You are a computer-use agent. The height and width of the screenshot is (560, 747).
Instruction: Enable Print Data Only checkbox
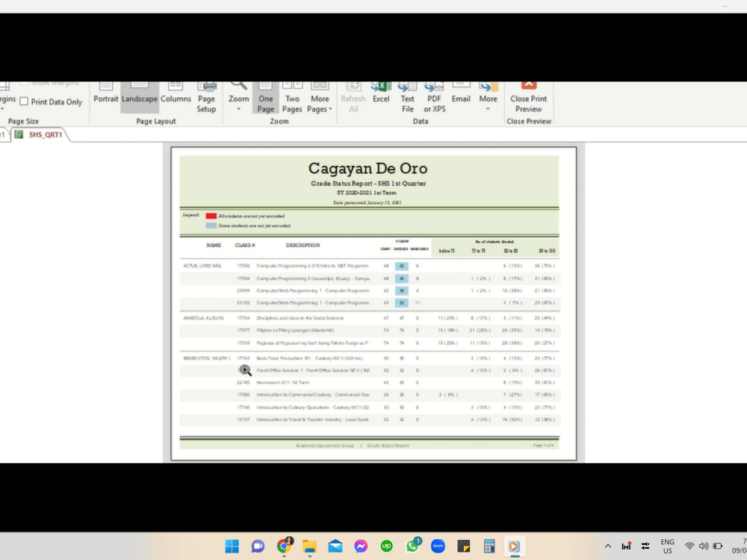(24, 102)
